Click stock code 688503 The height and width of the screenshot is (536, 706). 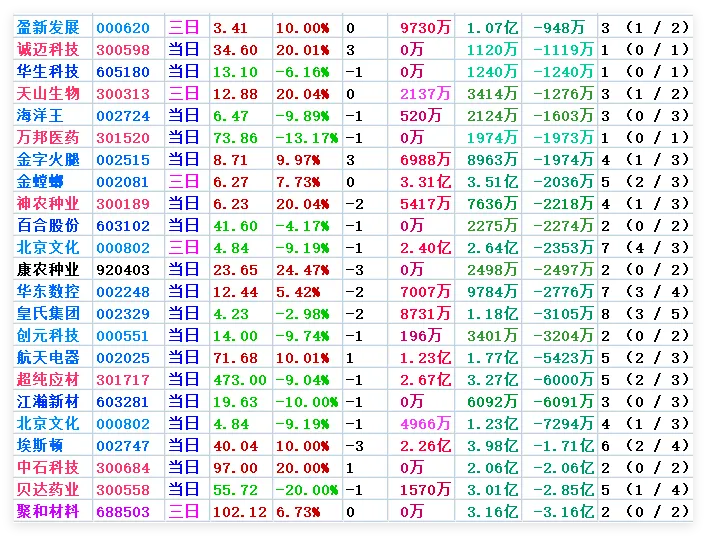pos(122,512)
